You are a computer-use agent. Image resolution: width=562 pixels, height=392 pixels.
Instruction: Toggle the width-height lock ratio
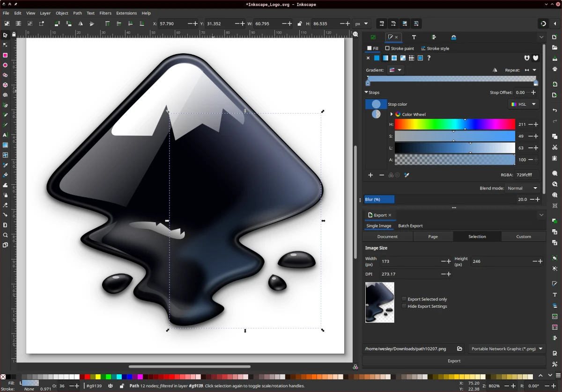[x=299, y=23]
